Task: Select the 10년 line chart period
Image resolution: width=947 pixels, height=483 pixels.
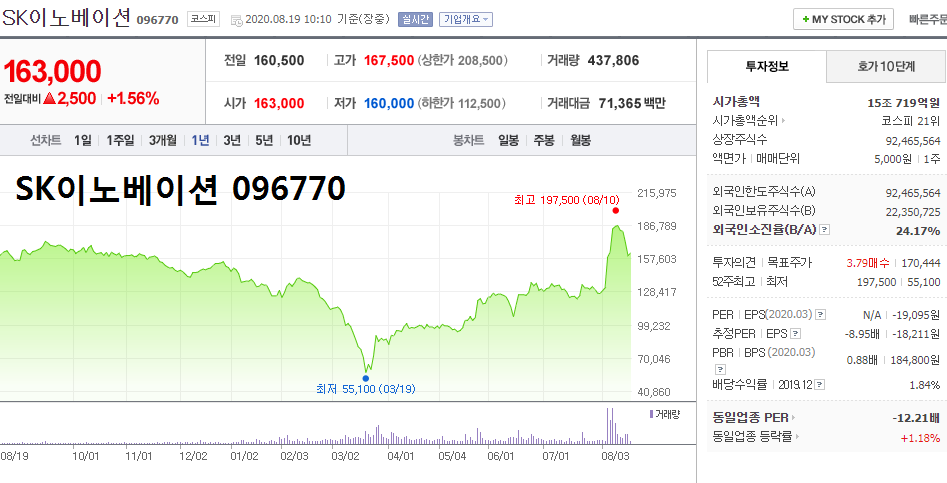Action: (299, 141)
